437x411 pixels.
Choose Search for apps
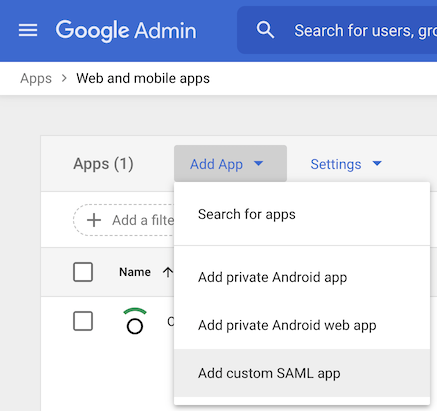[x=302, y=214]
